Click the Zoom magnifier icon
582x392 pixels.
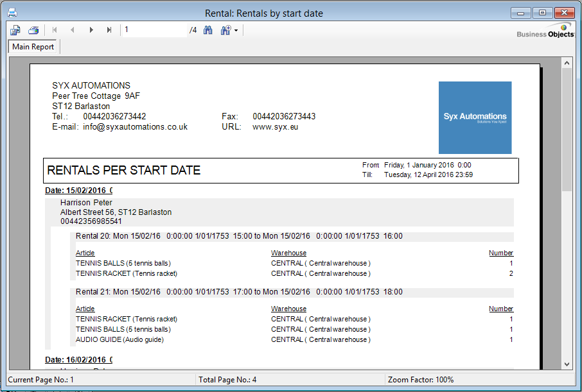225,30
